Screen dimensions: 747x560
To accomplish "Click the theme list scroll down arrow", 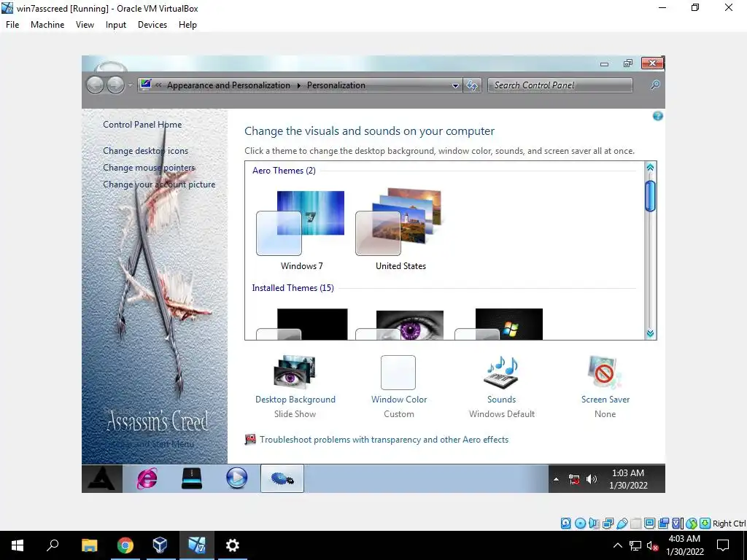I will [650, 333].
